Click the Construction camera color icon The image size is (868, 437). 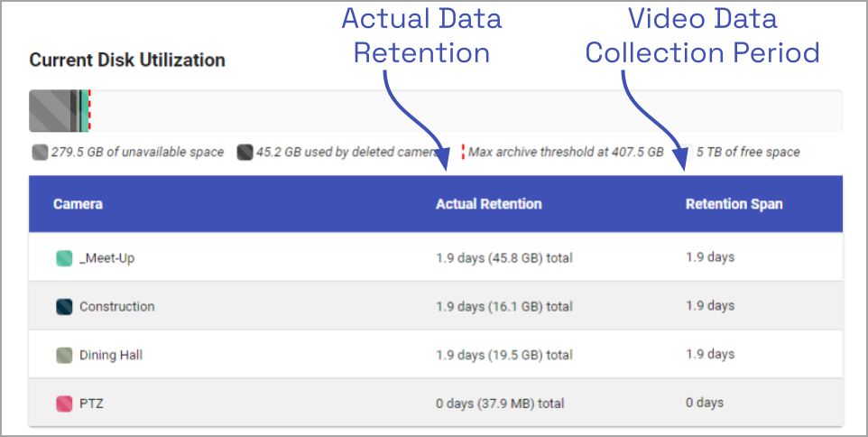coord(64,307)
